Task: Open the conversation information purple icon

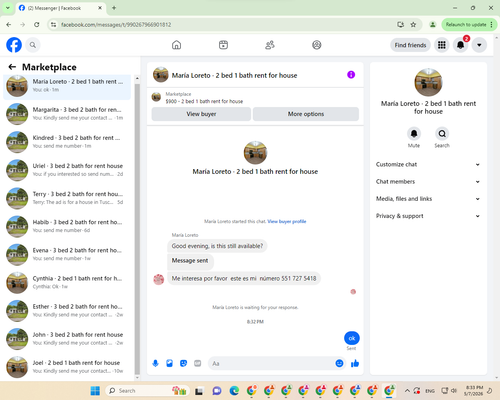Action: click(351, 75)
